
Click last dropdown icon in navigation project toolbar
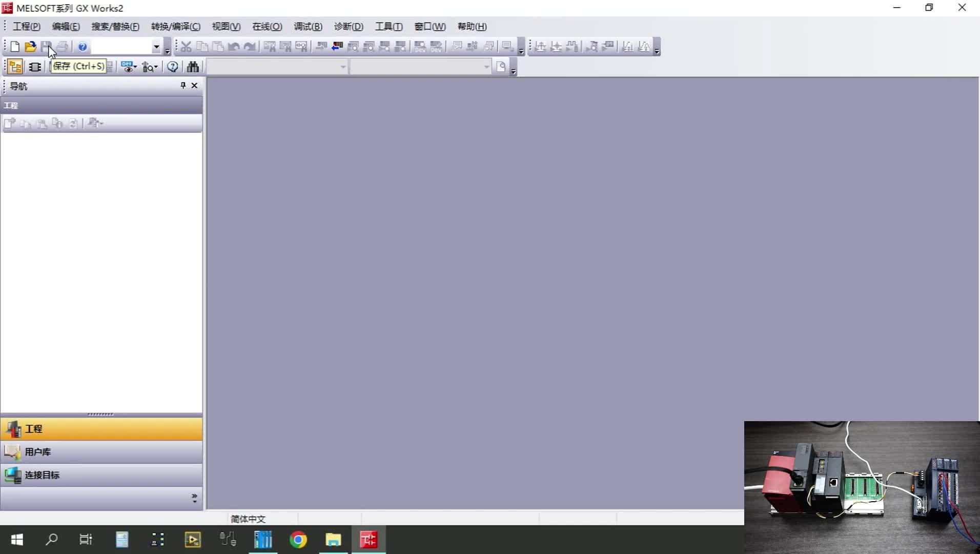click(95, 123)
